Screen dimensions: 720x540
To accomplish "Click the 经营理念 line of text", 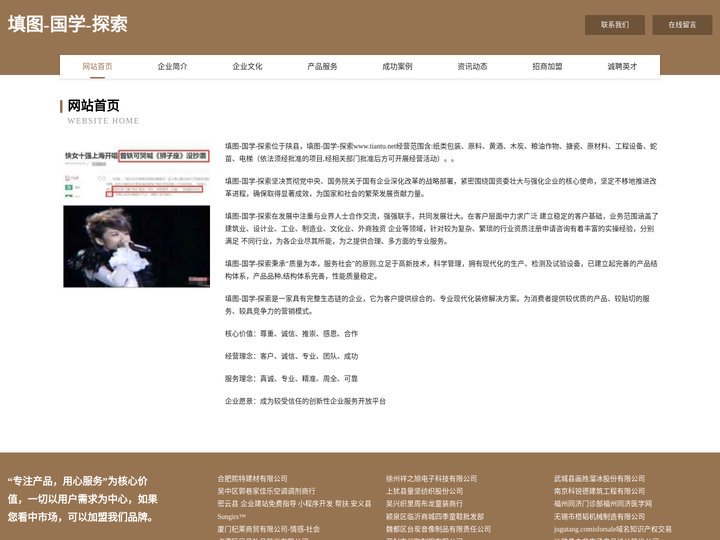I will pos(291,356).
